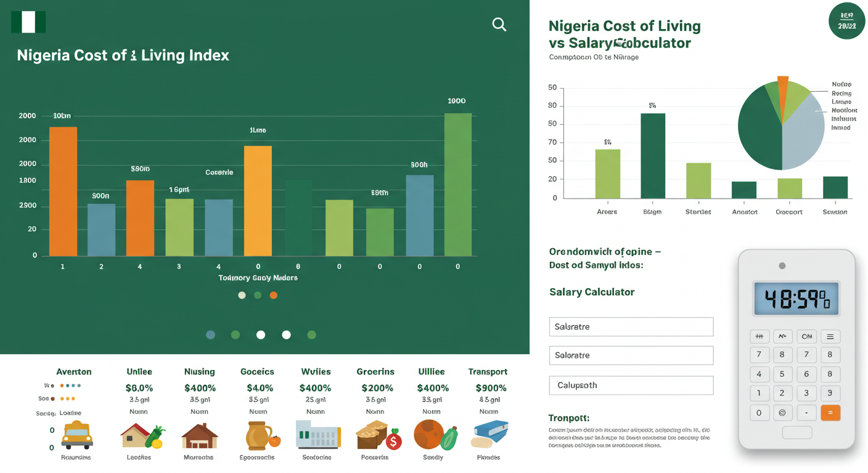Click the Tolmory Gaoy Nlders axis label
Image resolution: width=868 pixels, height=473 pixels.
pyautogui.click(x=258, y=278)
